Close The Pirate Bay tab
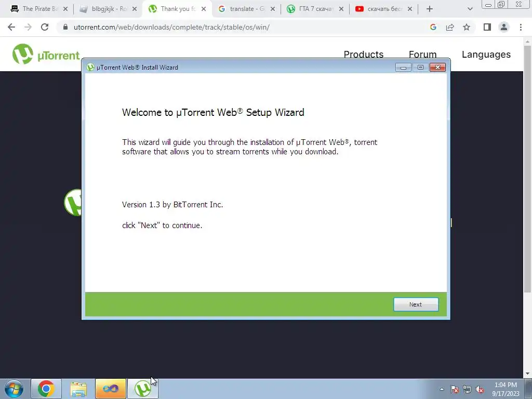The height and width of the screenshot is (399, 532). [65, 9]
